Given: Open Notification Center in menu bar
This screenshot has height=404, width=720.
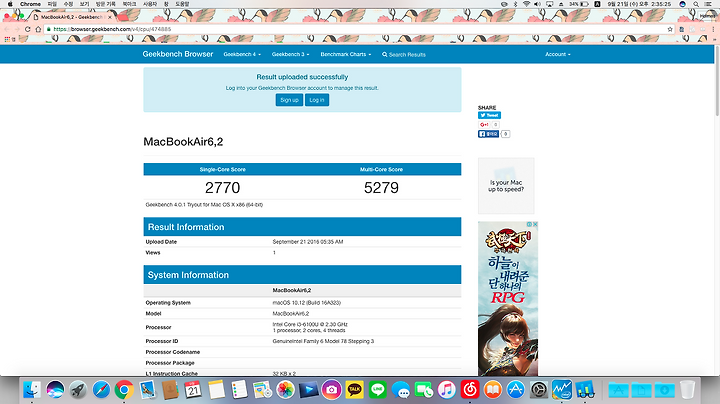Looking at the screenshot, I should (x=708, y=4).
